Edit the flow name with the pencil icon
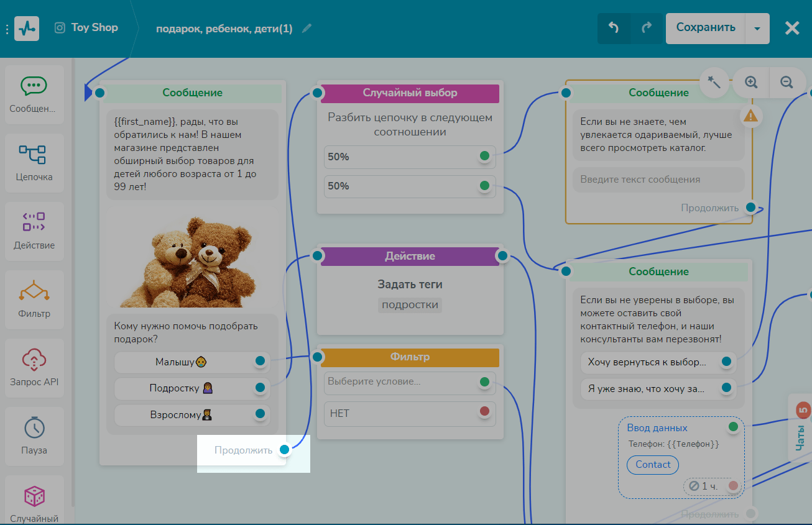The width and height of the screenshot is (812, 525). pos(307,29)
